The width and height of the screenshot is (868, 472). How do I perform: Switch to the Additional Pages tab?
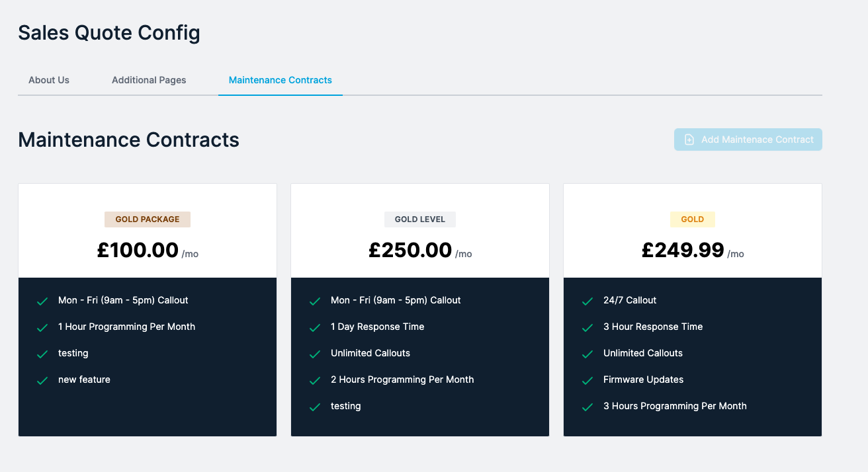coord(149,80)
